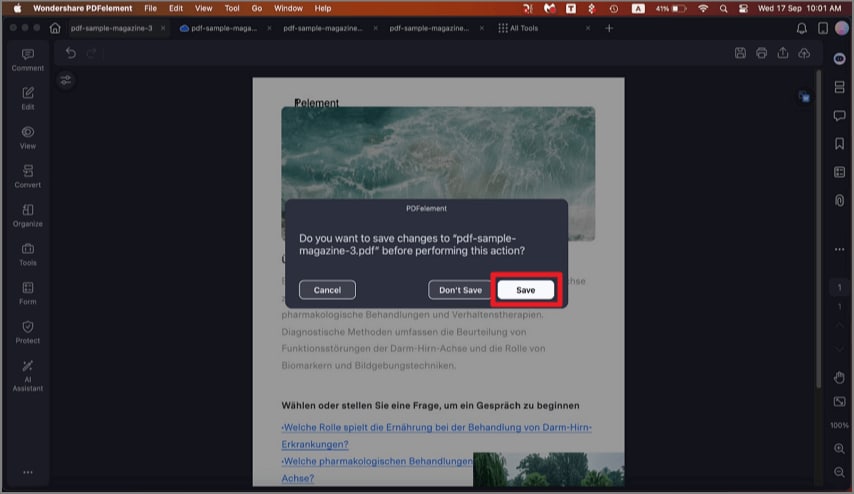Add a new tab
Image resolution: width=854 pixels, height=494 pixels.
(609, 28)
